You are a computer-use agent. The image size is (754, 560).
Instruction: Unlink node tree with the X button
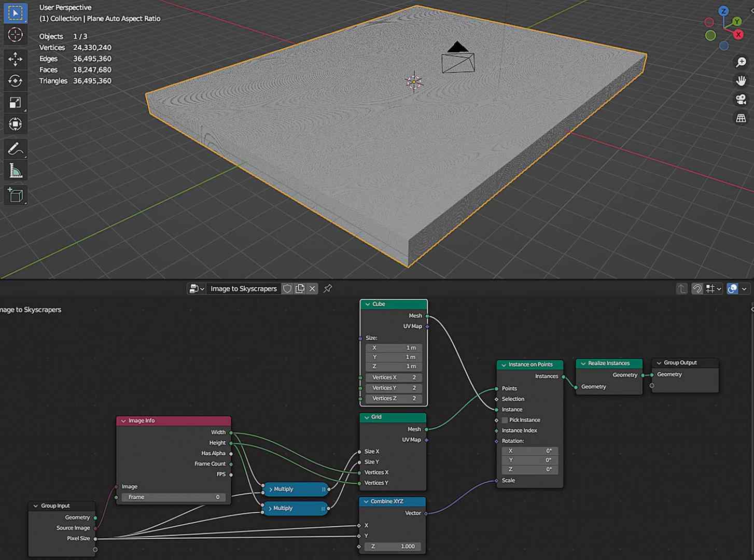pos(312,288)
